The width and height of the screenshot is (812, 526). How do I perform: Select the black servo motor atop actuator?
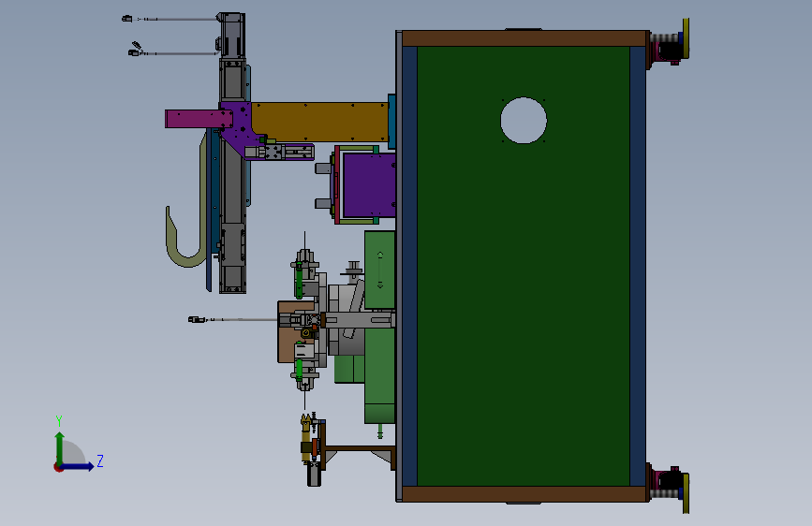click(x=231, y=35)
